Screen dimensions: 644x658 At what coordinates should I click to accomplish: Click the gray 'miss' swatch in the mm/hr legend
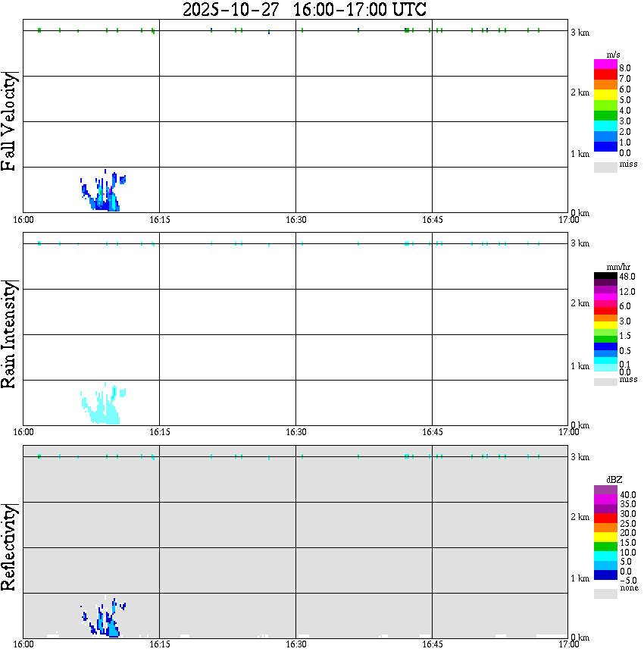[x=605, y=382]
